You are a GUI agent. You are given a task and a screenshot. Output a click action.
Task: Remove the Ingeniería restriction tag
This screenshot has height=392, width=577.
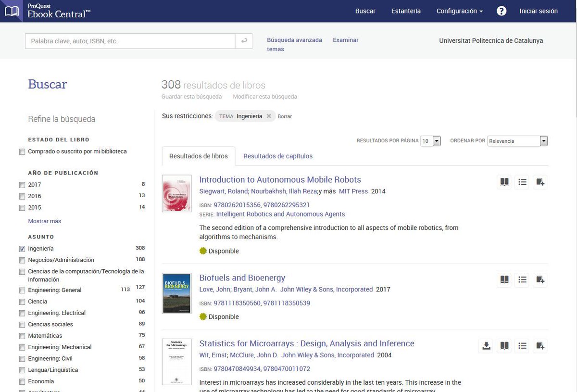(x=269, y=116)
